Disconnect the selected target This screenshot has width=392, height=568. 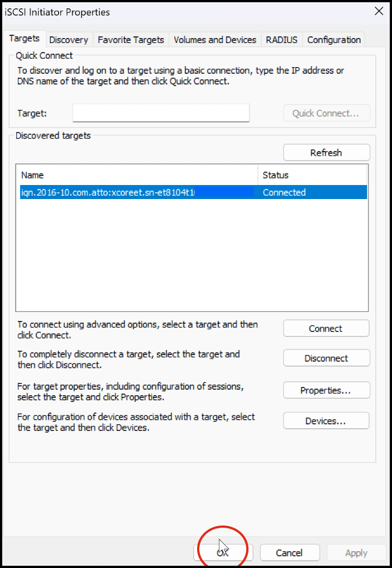pyautogui.click(x=326, y=358)
